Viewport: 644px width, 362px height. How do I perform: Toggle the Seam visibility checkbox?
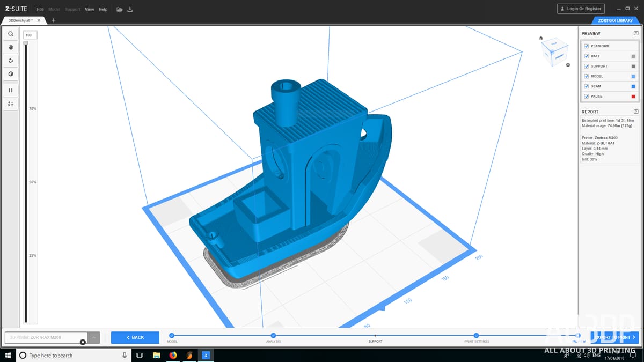587,86
